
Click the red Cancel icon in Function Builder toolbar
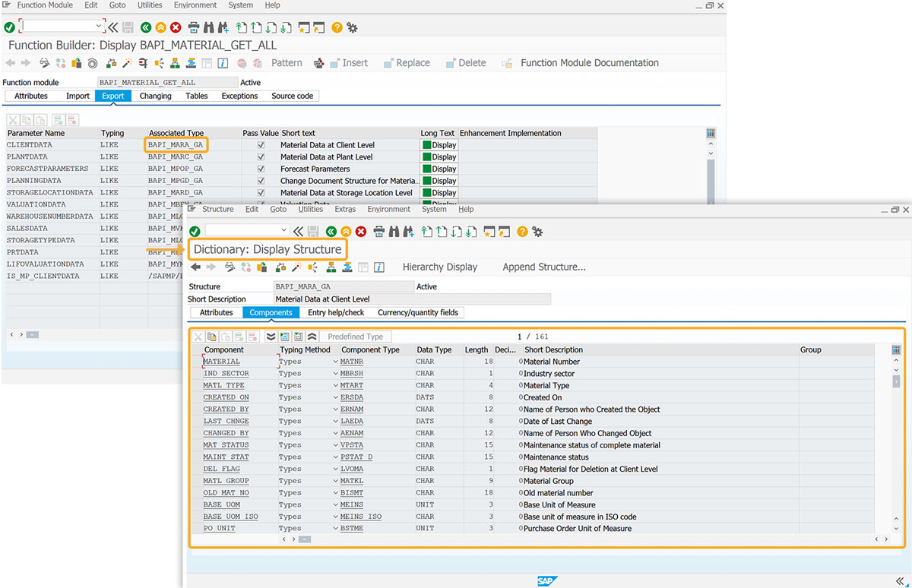(176, 27)
